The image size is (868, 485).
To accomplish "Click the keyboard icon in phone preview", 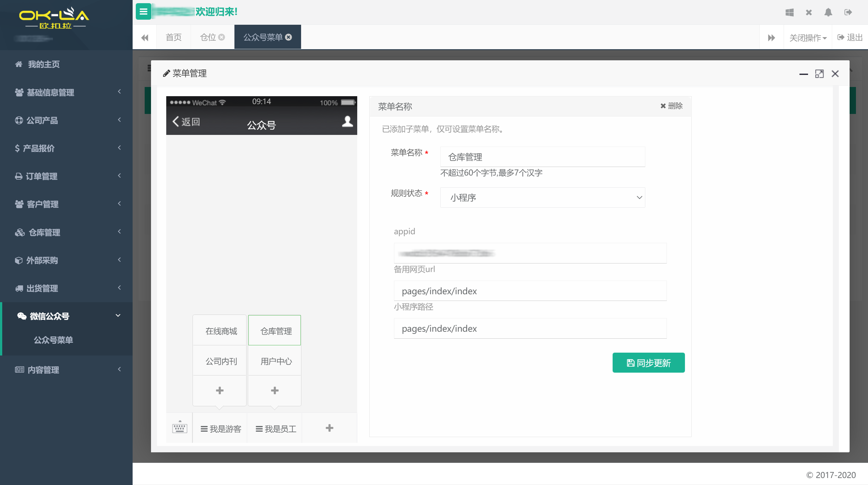I will coord(180,428).
